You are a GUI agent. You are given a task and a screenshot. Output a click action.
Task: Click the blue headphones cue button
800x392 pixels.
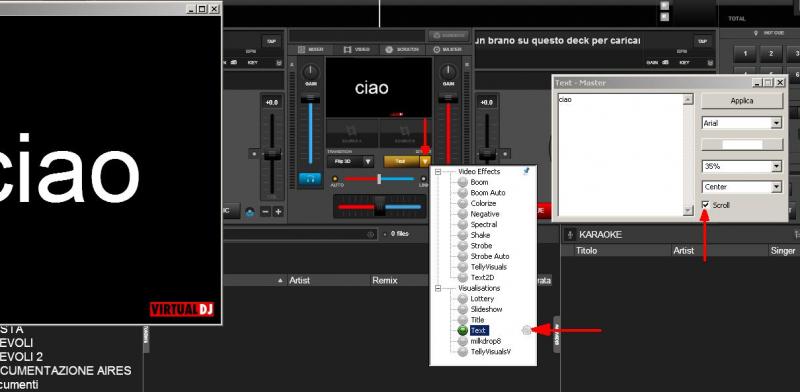tap(310, 179)
